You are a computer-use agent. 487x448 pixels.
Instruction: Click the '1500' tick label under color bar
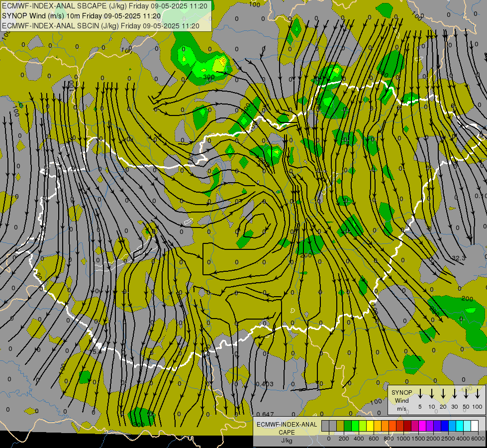pyautogui.click(x=418, y=439)
